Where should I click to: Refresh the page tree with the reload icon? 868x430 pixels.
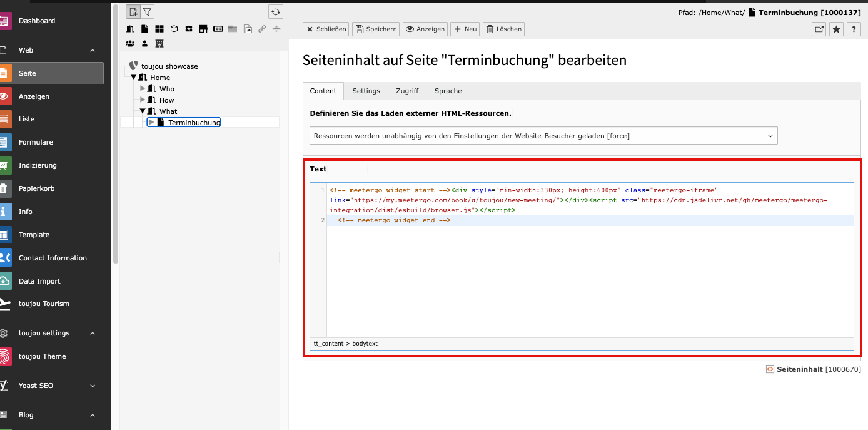click(x=276, y=11)
